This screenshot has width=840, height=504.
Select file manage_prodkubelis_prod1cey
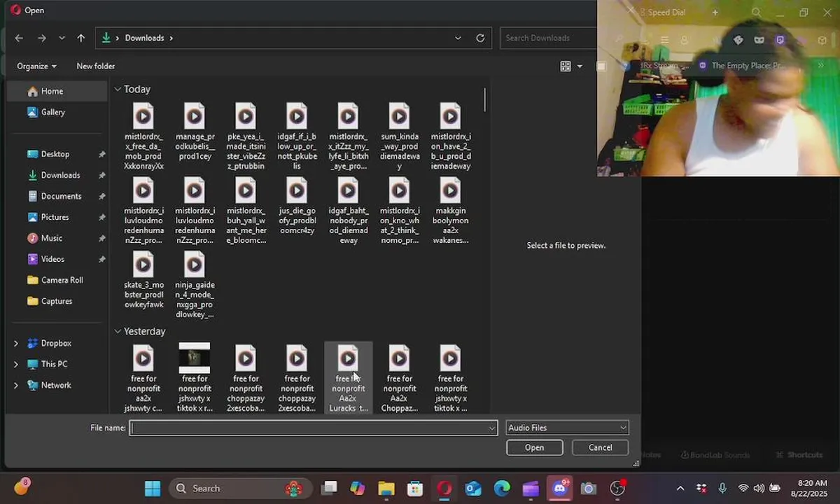tap(195, 132)
